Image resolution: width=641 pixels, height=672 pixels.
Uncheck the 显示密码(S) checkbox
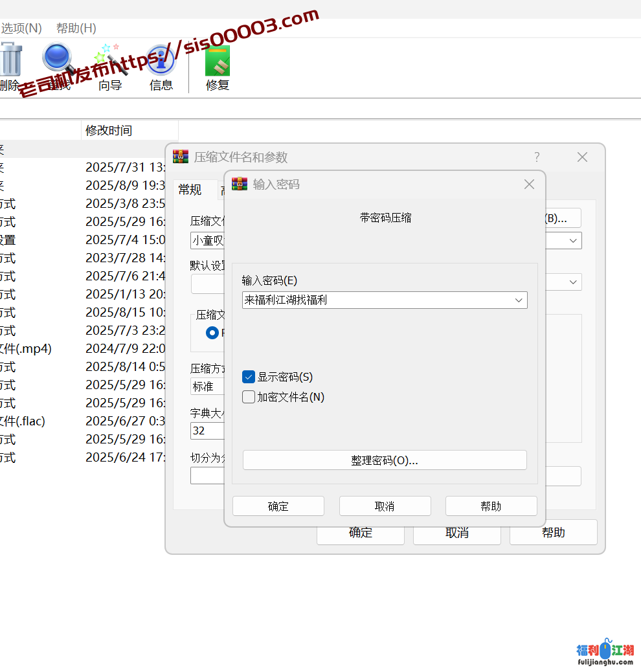(x=248, y=376)
